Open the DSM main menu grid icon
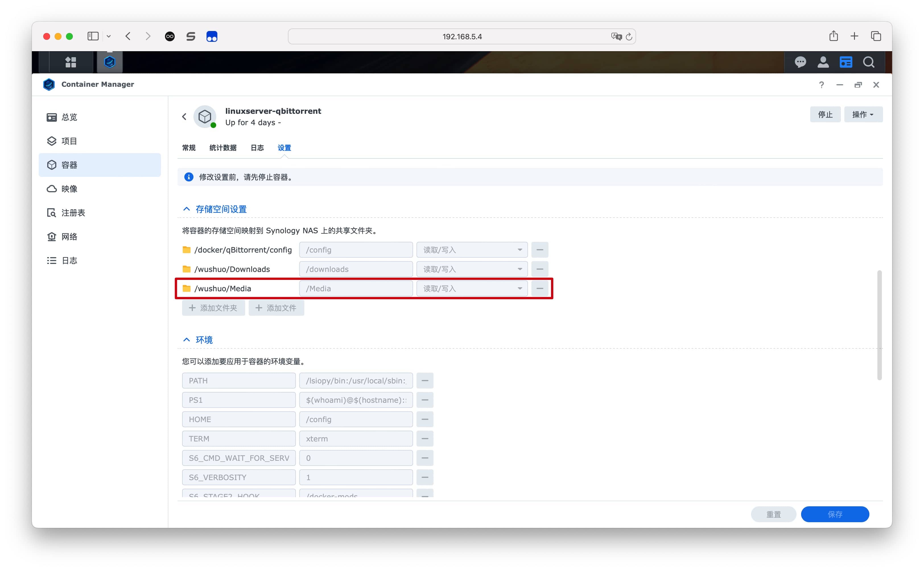This screenshot has width=924, height=570. point(71,62)
